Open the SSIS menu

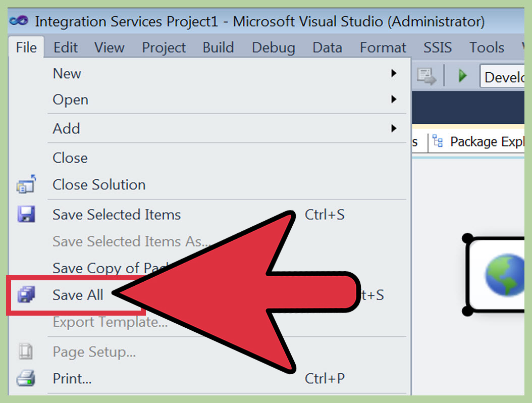tap(438, 47)
